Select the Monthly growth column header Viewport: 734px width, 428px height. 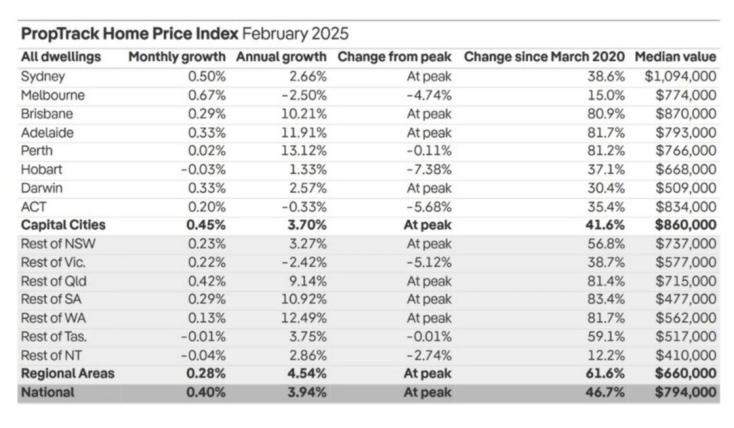(177, 57)
